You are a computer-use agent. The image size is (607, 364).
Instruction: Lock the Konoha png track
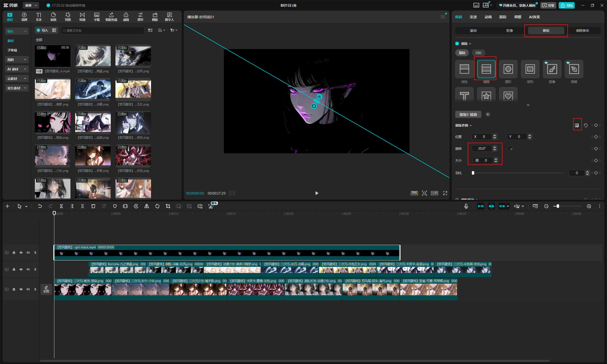coord(14,269)
